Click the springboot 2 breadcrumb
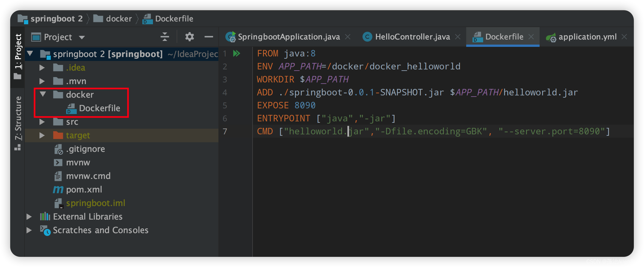 coord(50,19)
